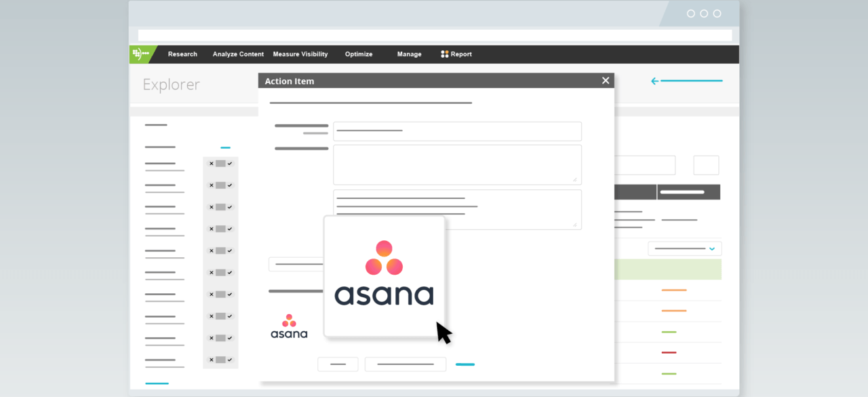
Task: Click the green highlighted row in right table
Action: coord(668,269)
